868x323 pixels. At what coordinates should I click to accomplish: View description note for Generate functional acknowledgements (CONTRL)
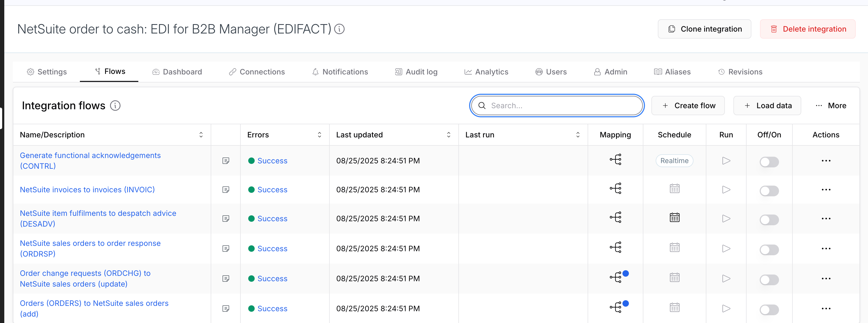(x=226, y=161)
